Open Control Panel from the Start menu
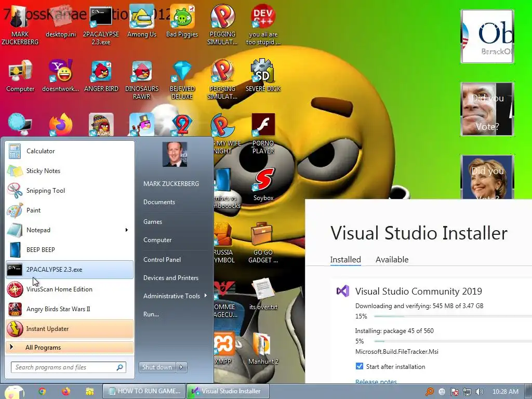The height and width of the screenshot is (399, 532). pos(162,260)
